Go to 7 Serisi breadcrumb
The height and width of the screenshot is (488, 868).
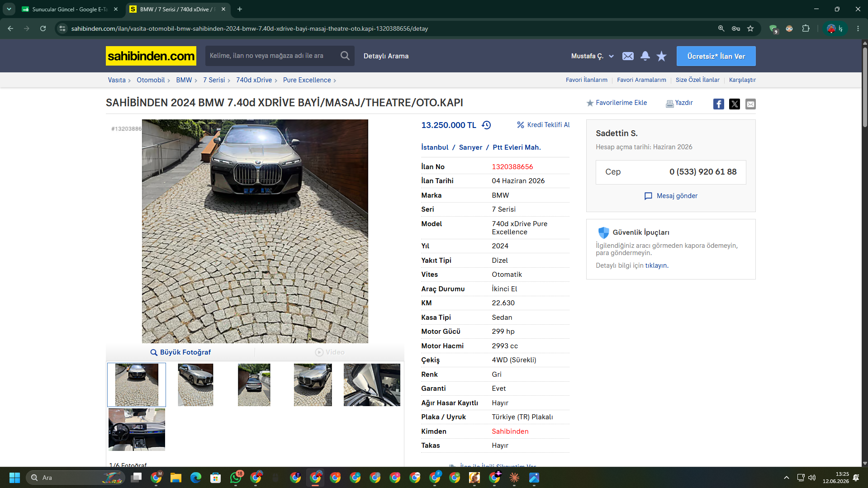pos(214,80)
